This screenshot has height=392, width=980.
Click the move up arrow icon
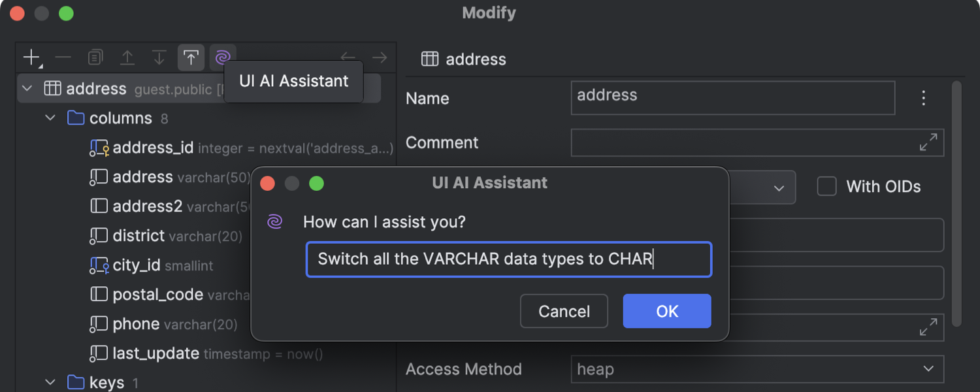(x=127, y=58)
